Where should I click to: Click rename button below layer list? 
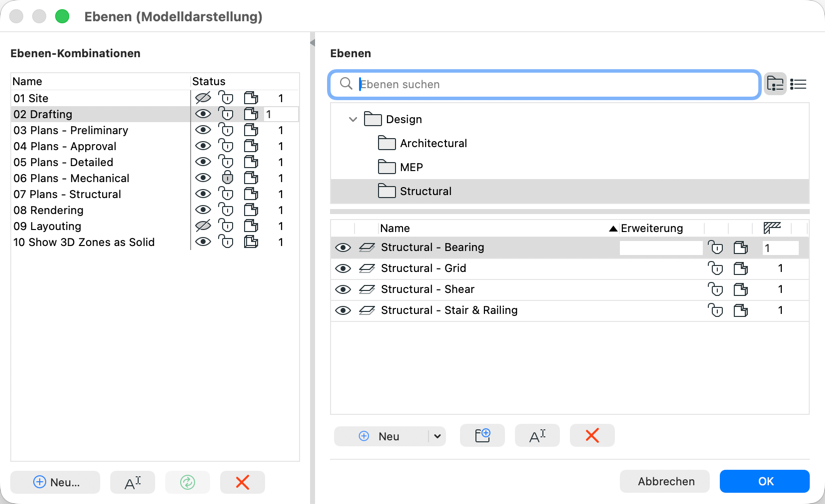537,436
